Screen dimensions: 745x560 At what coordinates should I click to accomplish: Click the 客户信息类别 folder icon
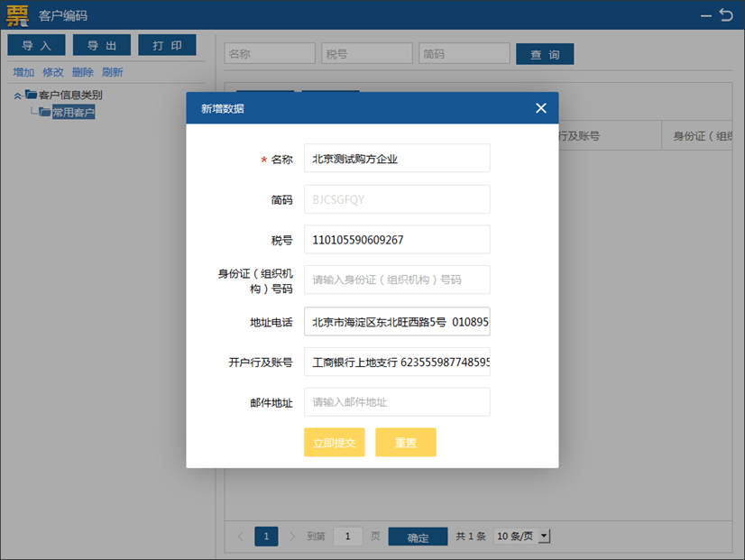(x=31, y=95)
